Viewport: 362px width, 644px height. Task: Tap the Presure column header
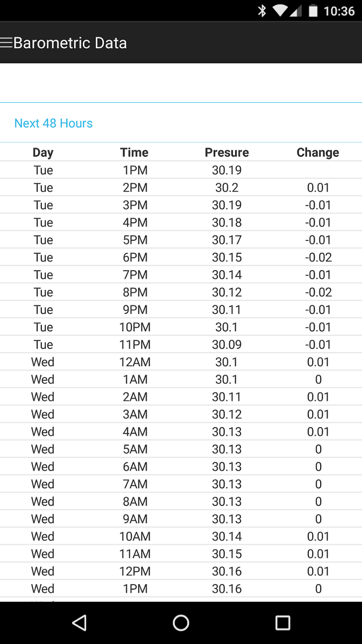pyautogui.click(x=227, y=152)
